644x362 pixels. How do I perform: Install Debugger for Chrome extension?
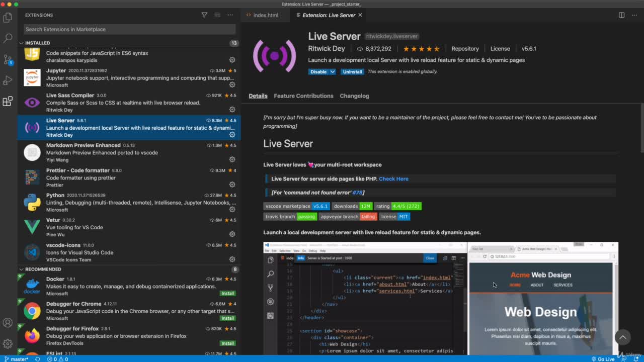pos(228,318)
